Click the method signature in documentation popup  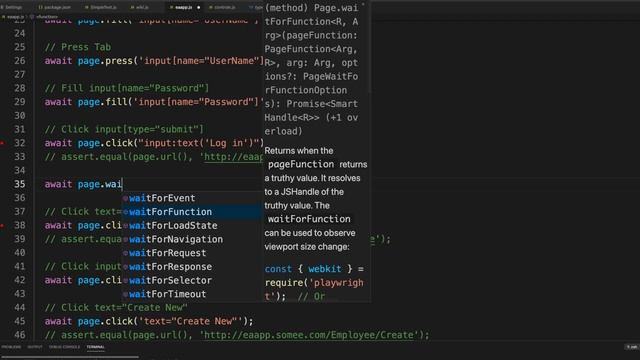(x=312, y=70)
